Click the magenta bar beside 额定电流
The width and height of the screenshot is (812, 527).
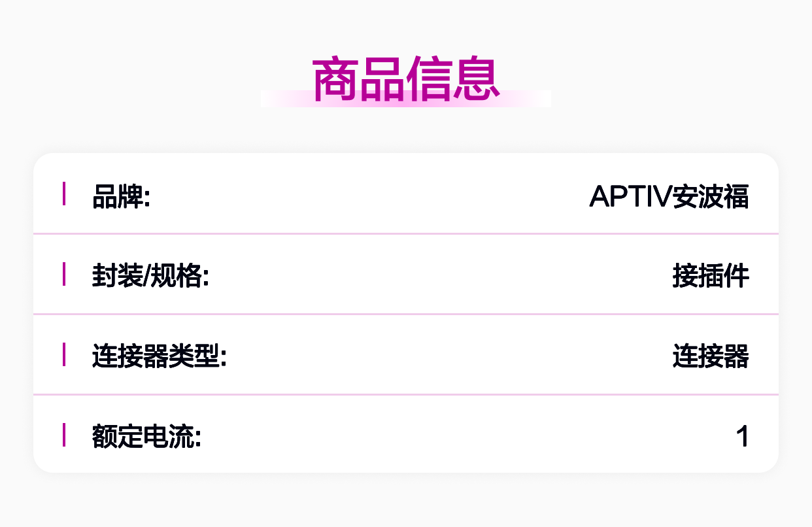pyautogui.click(x=64, y=435)
